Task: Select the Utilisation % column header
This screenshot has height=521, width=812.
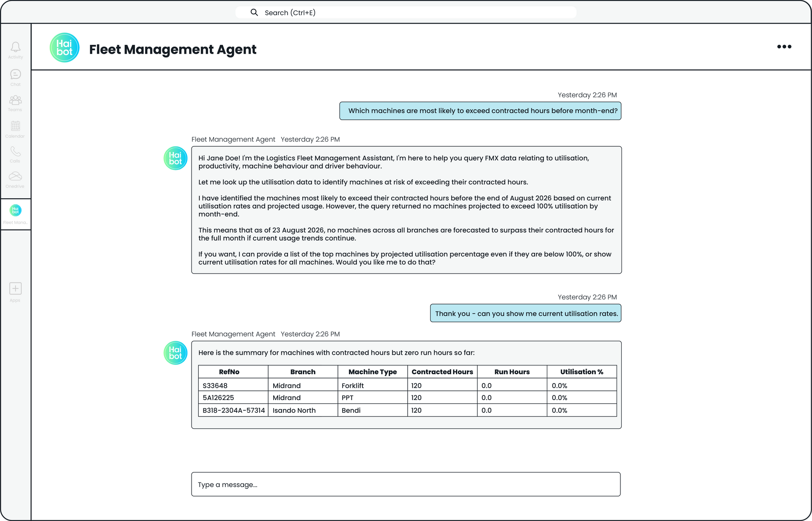Action: point(582,372)
